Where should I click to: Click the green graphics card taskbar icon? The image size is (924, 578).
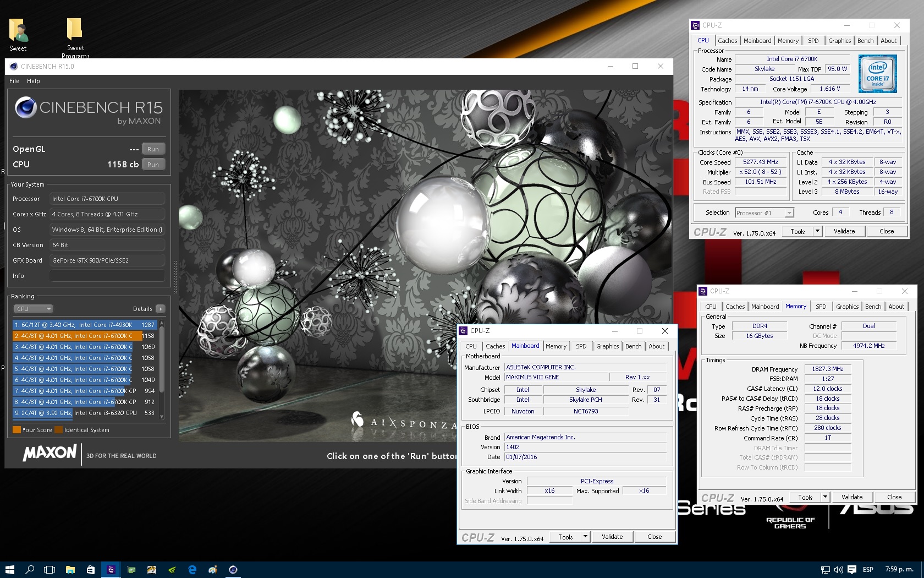(131, 570)
